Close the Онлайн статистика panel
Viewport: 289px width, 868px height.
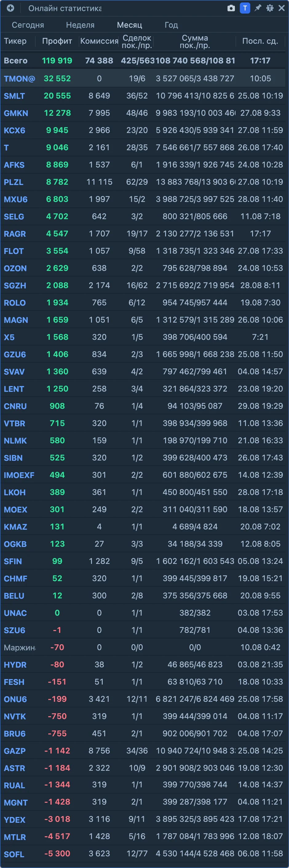click(x=282, y=8)
